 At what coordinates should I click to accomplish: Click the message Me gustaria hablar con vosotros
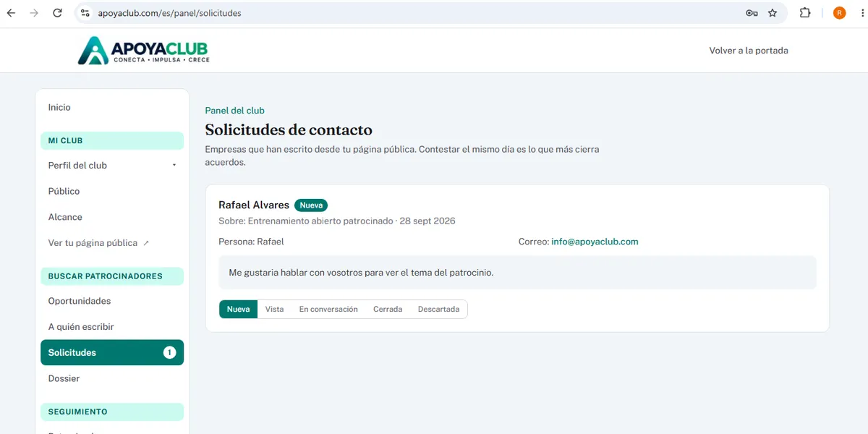tap(361, 273)
